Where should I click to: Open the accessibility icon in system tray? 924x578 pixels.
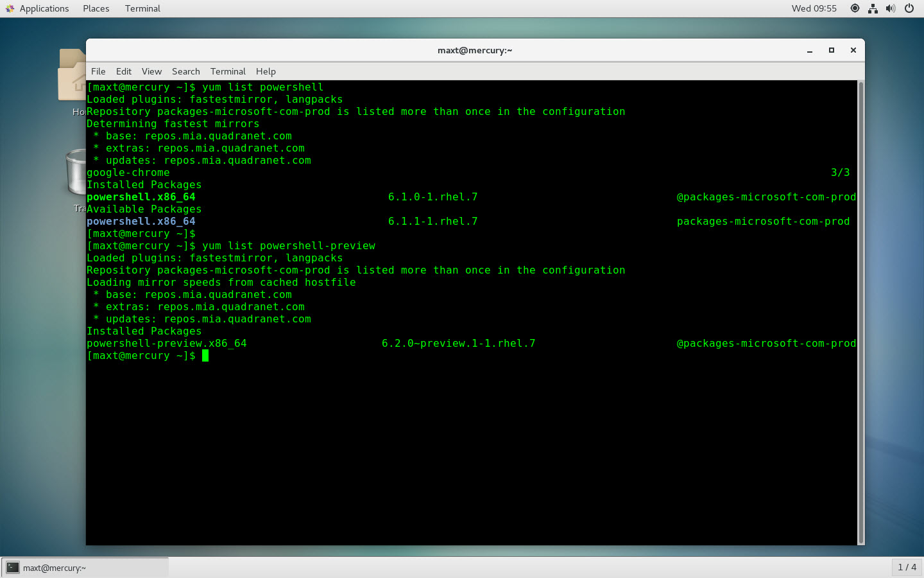[x=855, y=8]
